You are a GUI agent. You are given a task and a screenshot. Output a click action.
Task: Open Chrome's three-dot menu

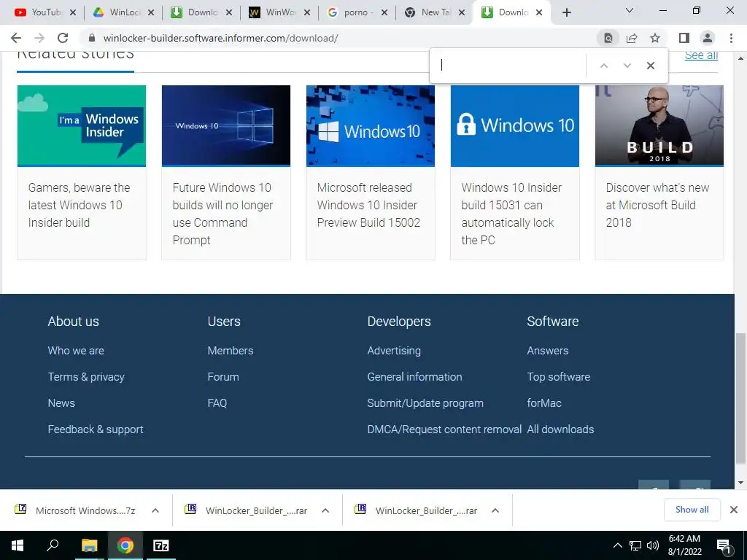[731, 38]
